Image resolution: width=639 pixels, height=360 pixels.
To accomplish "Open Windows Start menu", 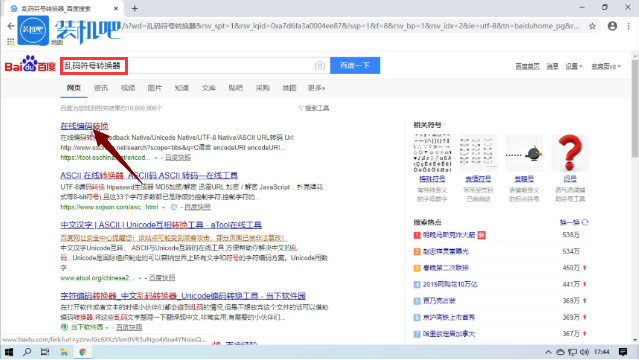I will click(9, 352).
